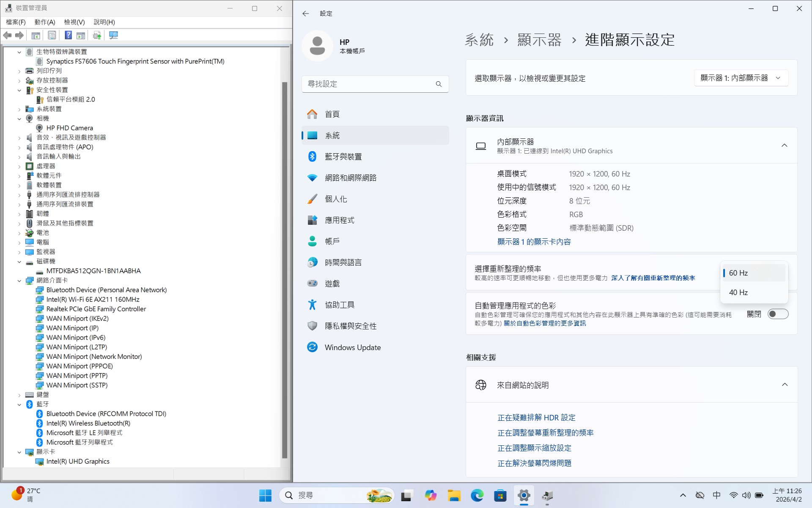Open the 檢視(V) menu

click(x=74, y=22)
